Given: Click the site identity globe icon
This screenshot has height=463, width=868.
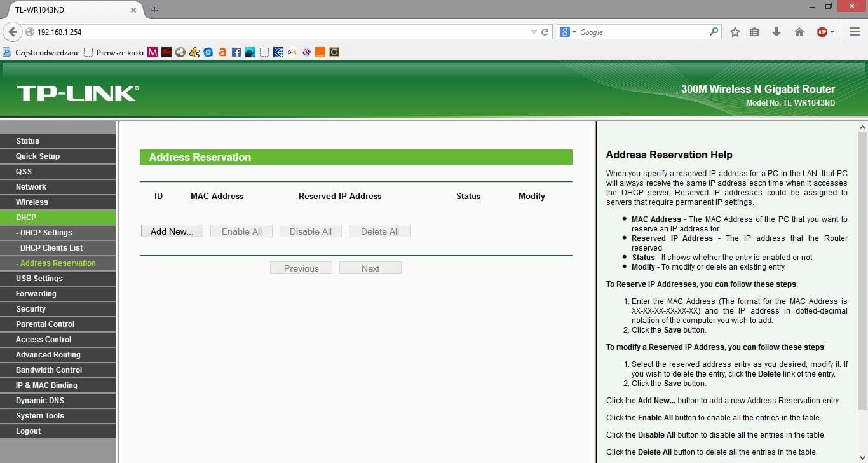Looking at the screenshot, I should tap(30, 32).
